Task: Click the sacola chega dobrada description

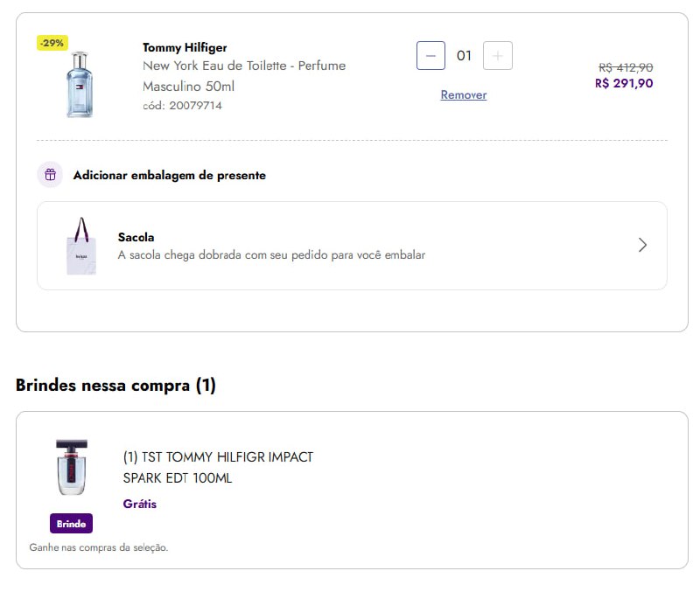Action: pos(271,254)
